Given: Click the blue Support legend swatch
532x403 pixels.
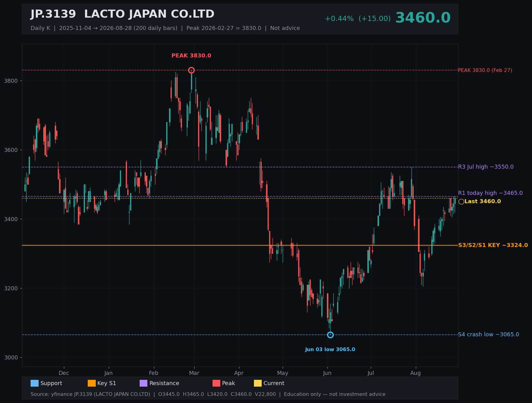Looking at the screenshot, I should (35, 383).
